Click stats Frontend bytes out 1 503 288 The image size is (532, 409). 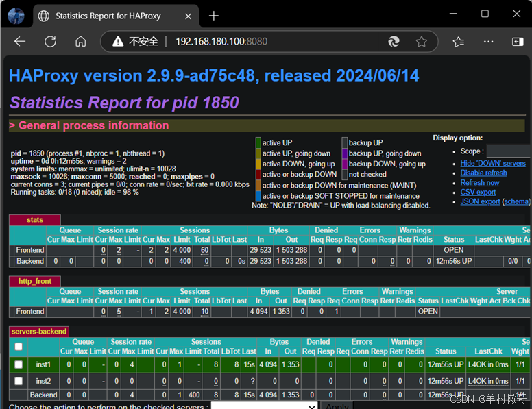291,250
